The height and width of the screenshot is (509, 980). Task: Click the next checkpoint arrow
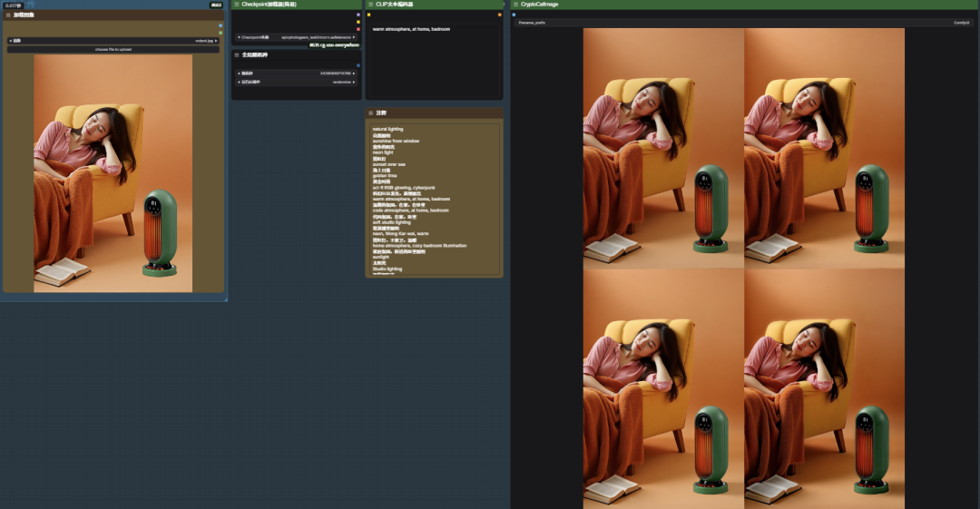point(354,37)
